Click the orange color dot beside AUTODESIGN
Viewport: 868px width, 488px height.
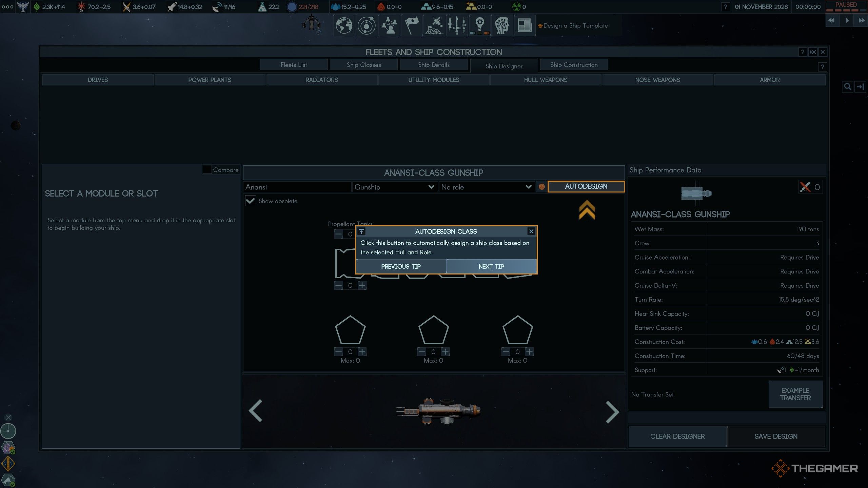tap(541, 187)
